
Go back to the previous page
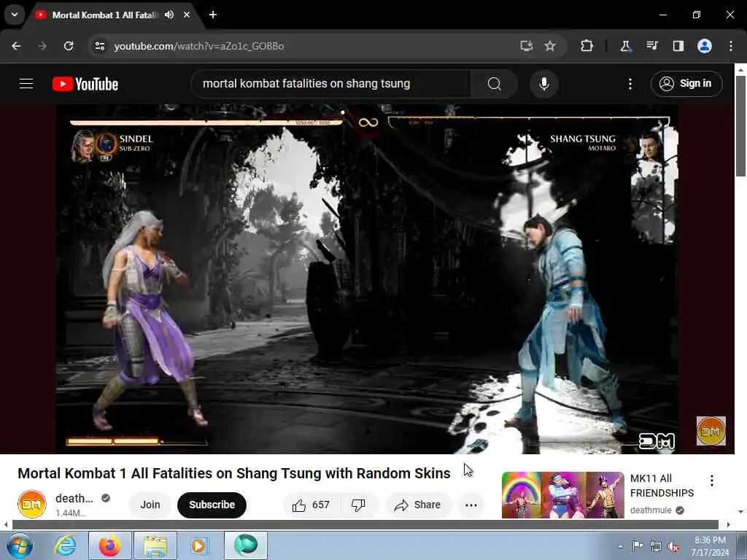pyautogui.click(x=16, y=46)
